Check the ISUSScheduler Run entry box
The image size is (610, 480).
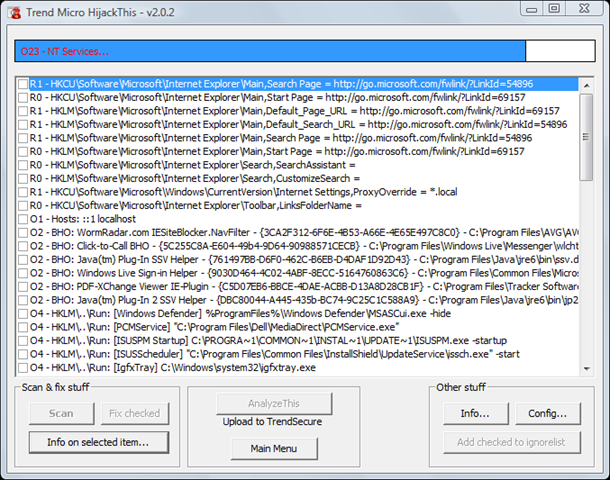[23, 354]
